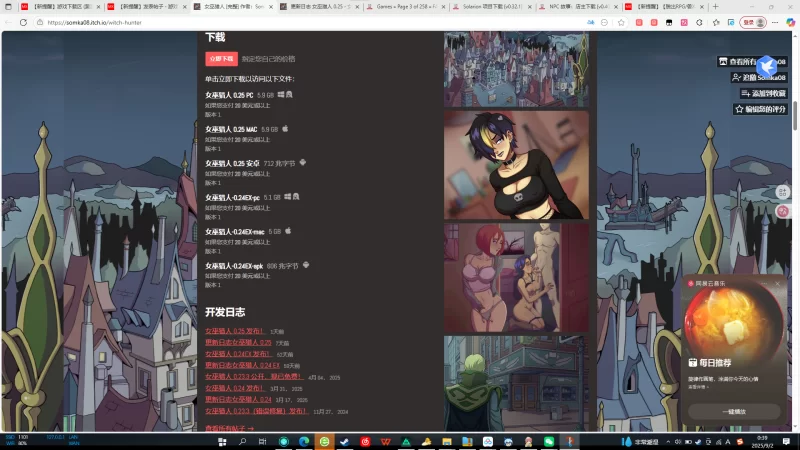Viewport: 800px width, 450px height.
Task: Open devlog link 女巫猎人 0.23.3 公开
Action: (x=254, y=377)
